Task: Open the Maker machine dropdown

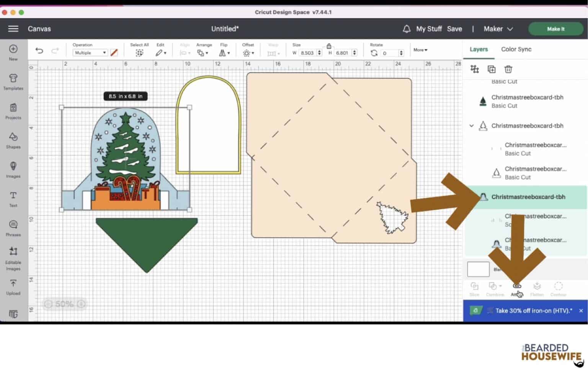Action: click(498, 29)
